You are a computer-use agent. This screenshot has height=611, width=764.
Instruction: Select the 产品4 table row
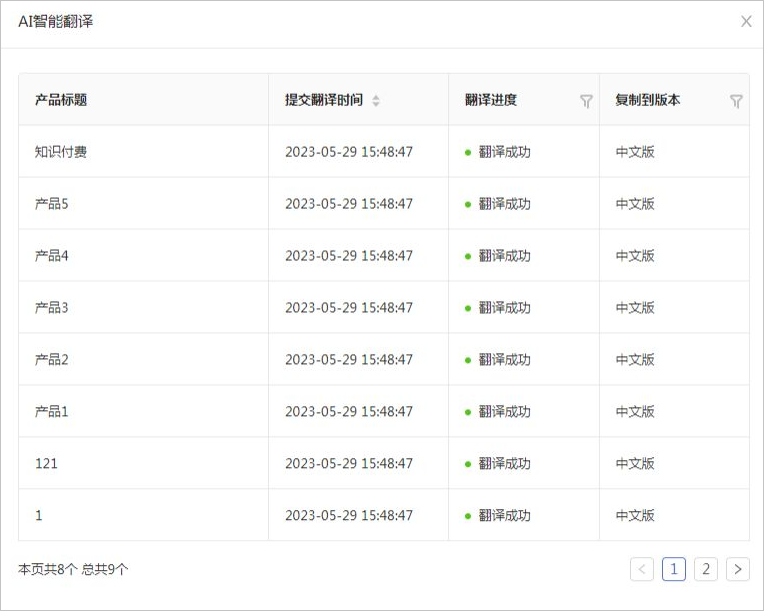(52, 256)
